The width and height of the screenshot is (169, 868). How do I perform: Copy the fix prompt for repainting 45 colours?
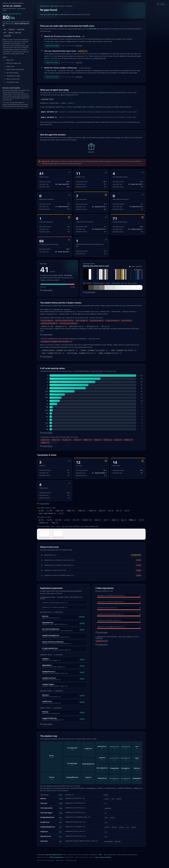(52, 45)
